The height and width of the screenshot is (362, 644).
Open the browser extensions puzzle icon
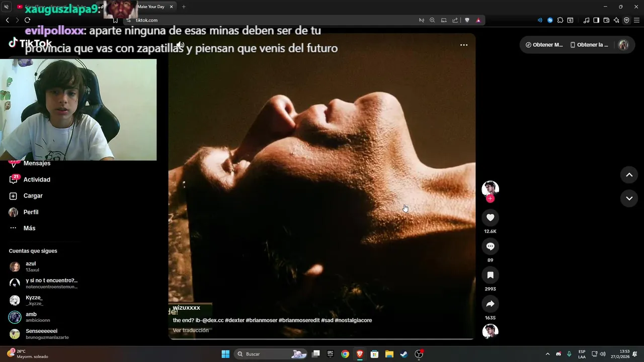[x=560, y=20]
